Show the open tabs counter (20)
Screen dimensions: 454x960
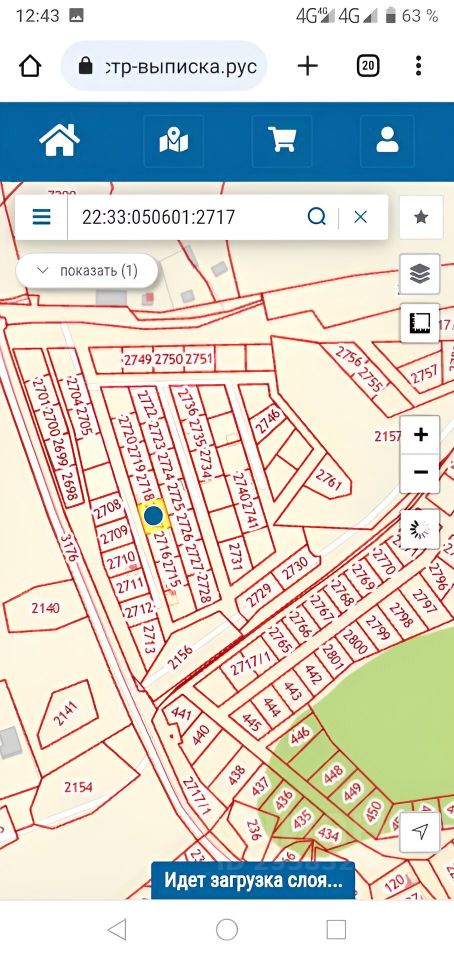pyautogui.click(x=367, y=66)
